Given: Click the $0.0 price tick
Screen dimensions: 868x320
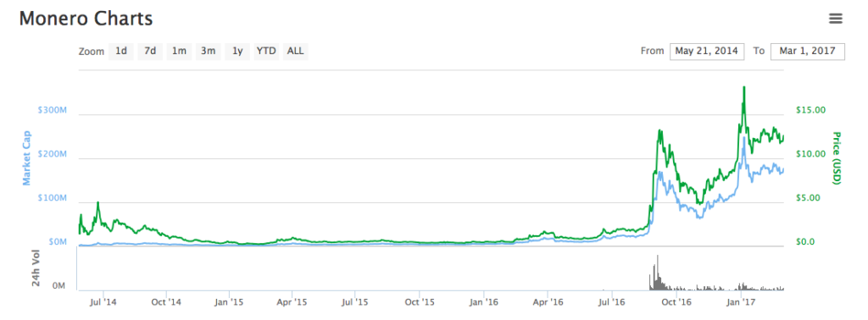Looking at the screenshot, I should (806, 242).
